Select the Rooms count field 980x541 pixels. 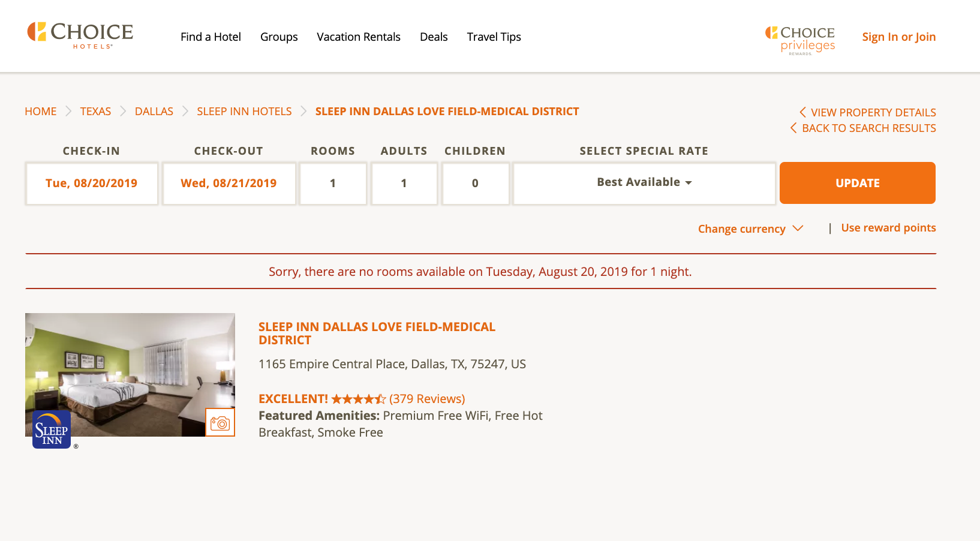(333, 184)
